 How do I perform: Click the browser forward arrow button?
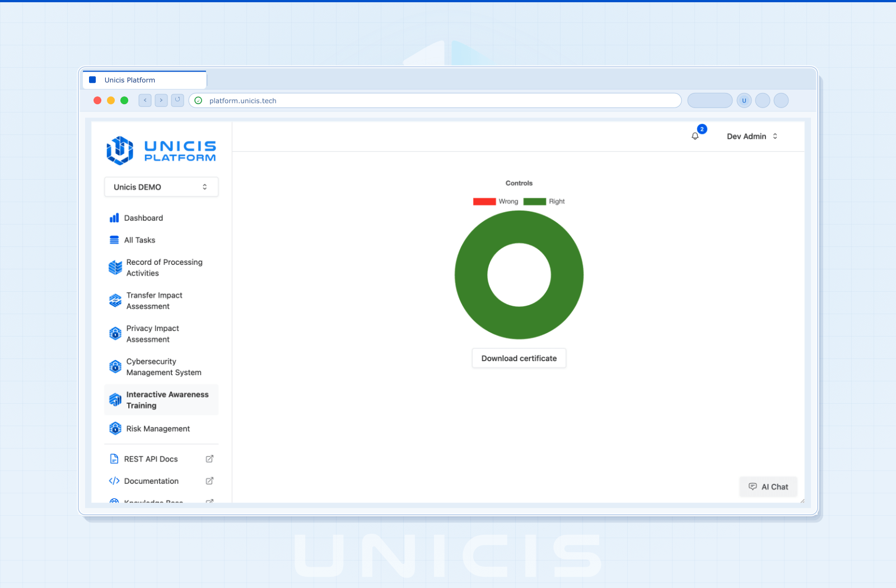[161, 100]
